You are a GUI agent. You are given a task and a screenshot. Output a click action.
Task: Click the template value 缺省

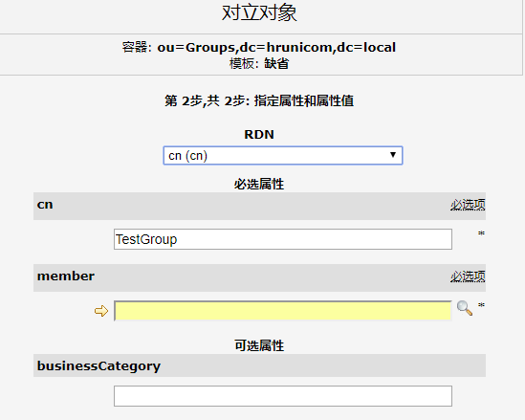pos(276,63)
